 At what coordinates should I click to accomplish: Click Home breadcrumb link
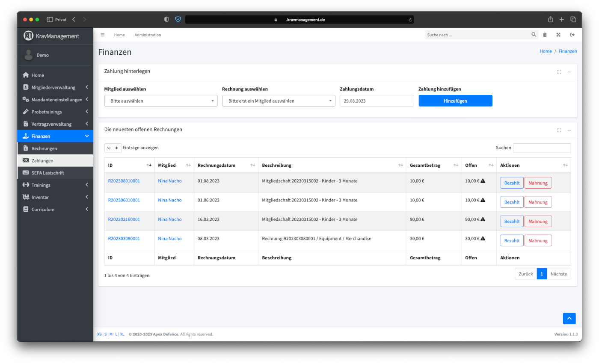pyautogui.click(x=546, y=51)
